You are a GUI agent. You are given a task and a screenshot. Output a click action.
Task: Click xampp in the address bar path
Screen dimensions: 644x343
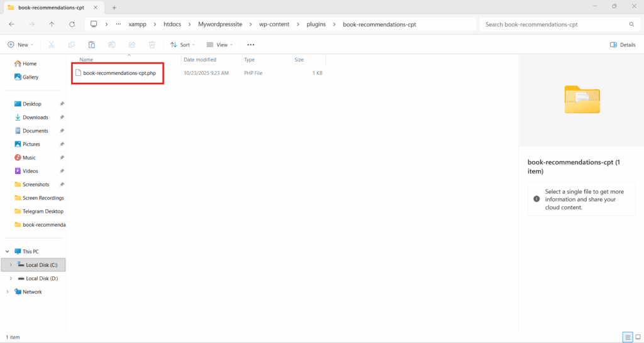click(137, 24)
